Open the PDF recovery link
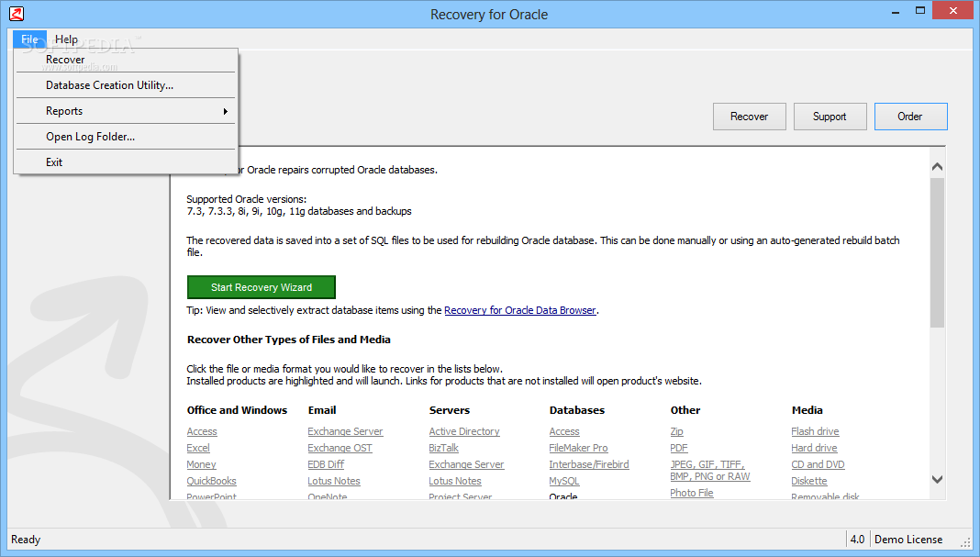The height and width of the screenshot is (557, 980). (679, 448)
